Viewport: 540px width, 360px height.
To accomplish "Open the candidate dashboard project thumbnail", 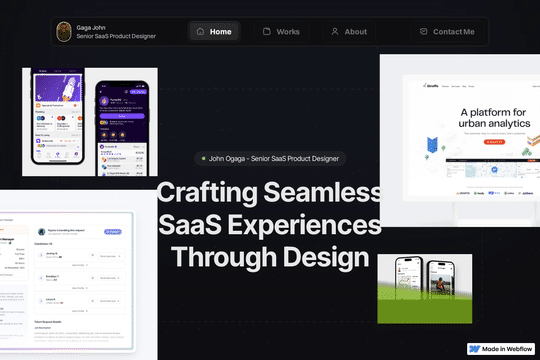I will coord(79,275).
